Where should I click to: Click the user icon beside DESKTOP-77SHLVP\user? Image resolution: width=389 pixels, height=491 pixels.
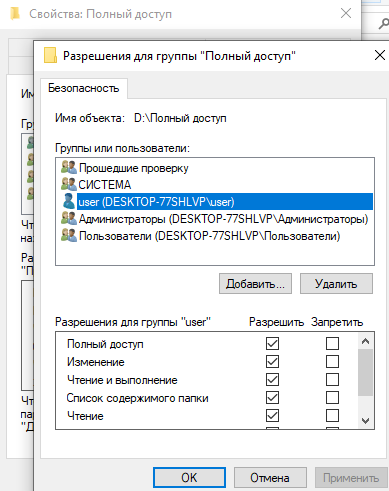tap(69, 201)
